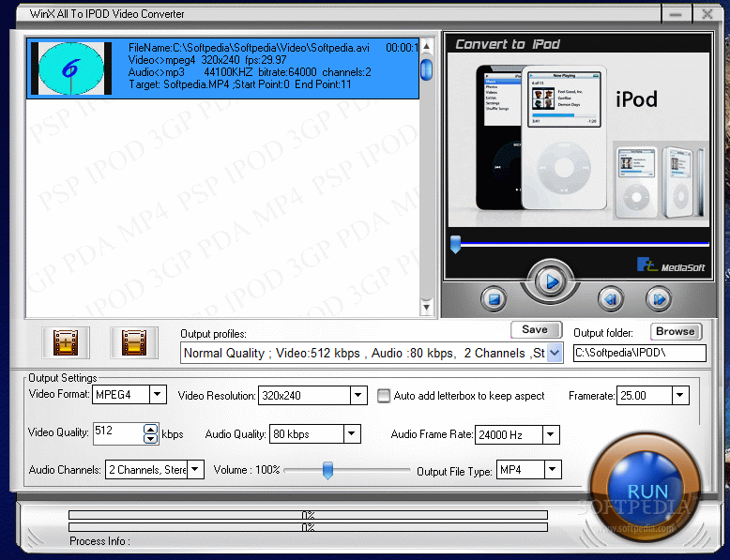Open the Output profiles dropdown
Viewport: 730px width, 560px height.
(555, 353)
